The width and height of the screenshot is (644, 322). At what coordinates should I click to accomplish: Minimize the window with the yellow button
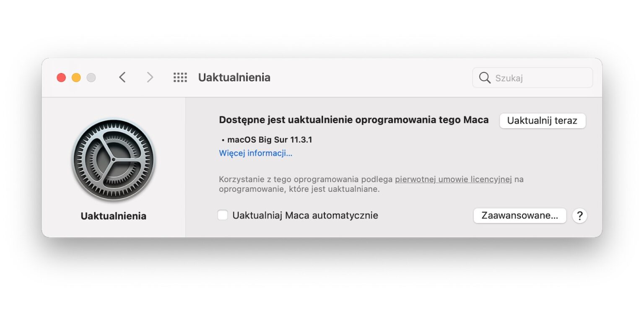(76, 78)
